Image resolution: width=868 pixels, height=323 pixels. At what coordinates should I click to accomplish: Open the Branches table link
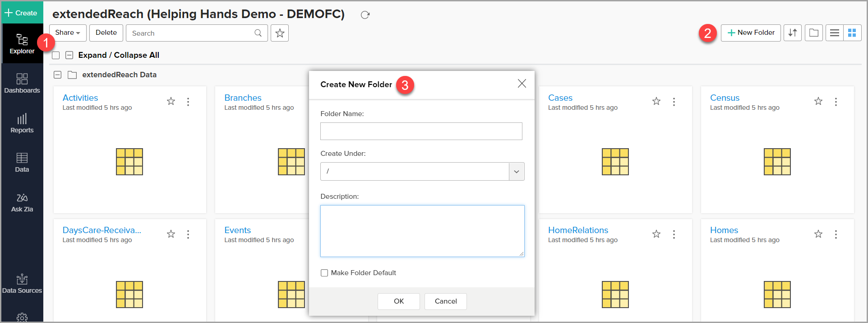click(x=243, y=98)
